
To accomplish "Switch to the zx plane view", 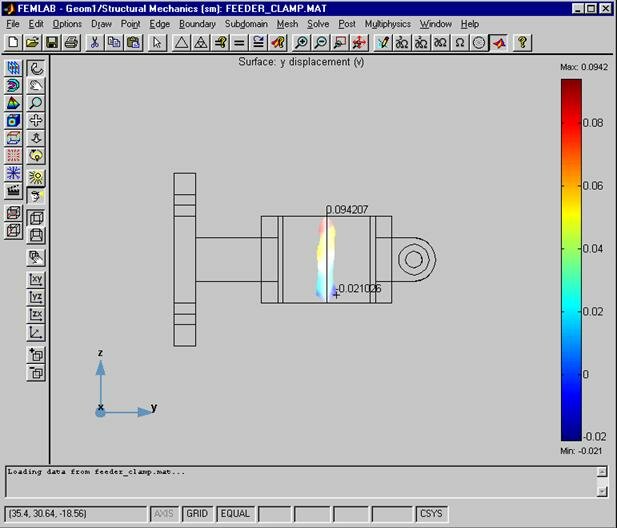I will click(36, 315).
